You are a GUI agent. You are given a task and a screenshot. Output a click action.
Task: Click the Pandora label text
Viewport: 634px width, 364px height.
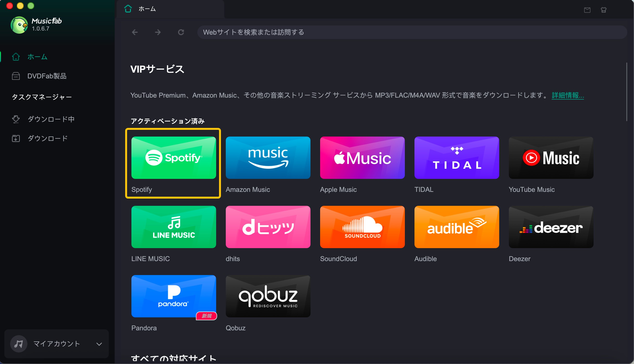144,328
